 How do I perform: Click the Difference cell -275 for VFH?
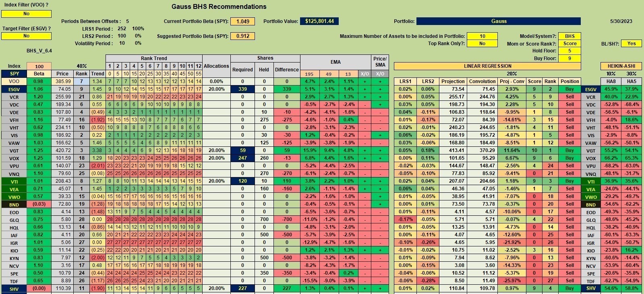[x=287, y=120]
